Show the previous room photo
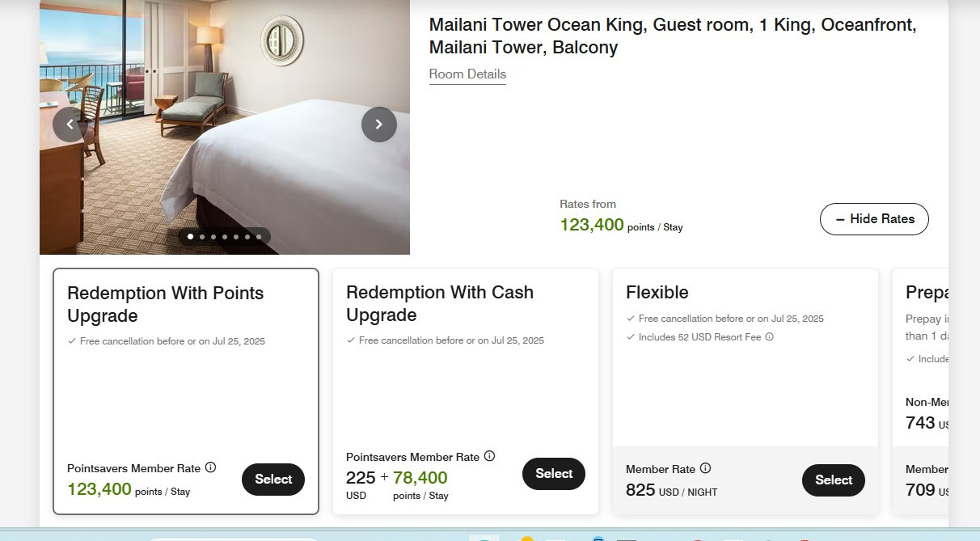Image resolution: width=980 pixels, height=541 pixels. tap(70, 125)
